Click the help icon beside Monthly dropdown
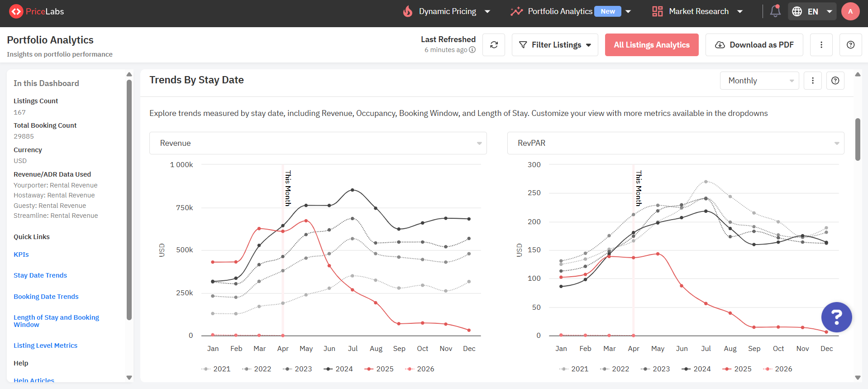The image size is (868, 389). click(835, 81)
